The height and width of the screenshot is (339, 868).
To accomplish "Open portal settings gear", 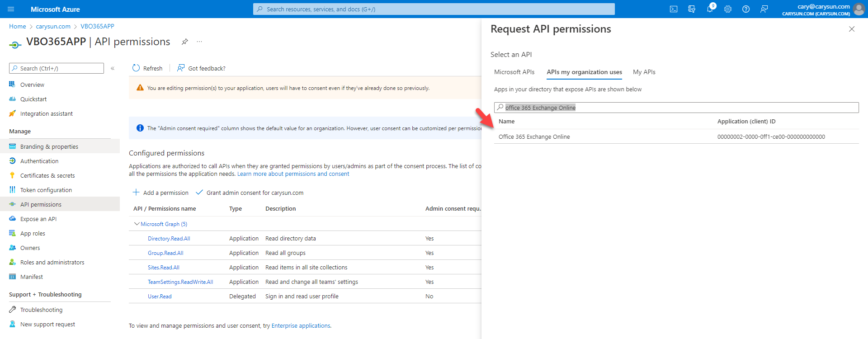I will tap(728, 9).
